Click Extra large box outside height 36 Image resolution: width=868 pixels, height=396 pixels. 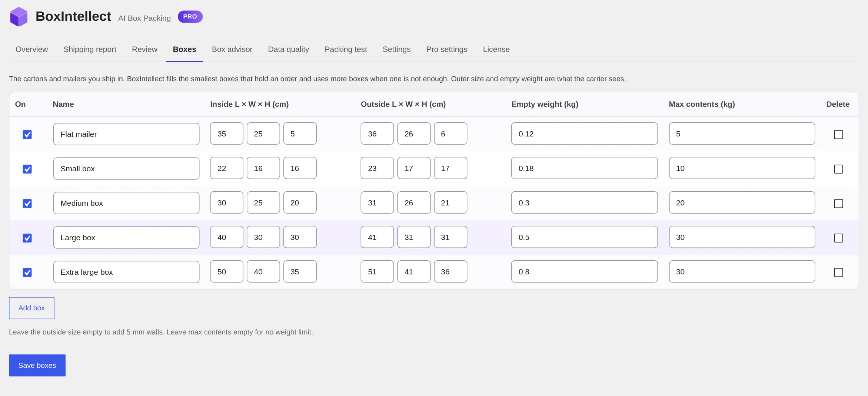[x=450, y=271]
